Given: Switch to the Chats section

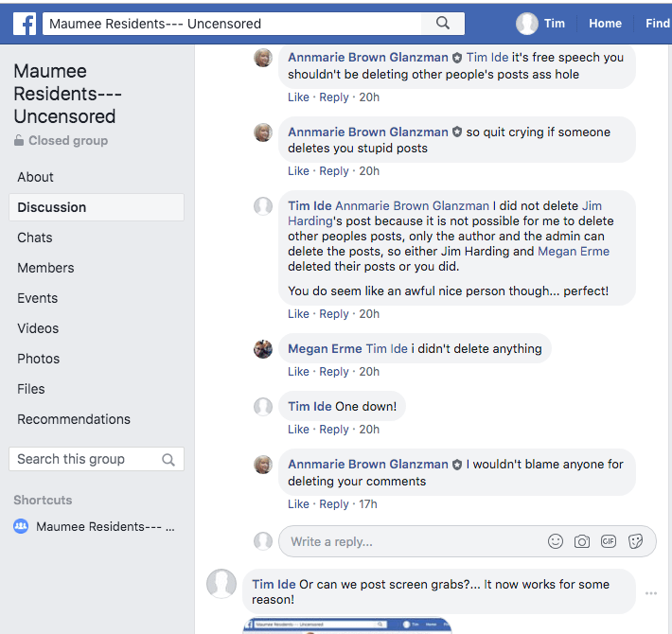Looking at the screenshot, I should tap(35, 238).
